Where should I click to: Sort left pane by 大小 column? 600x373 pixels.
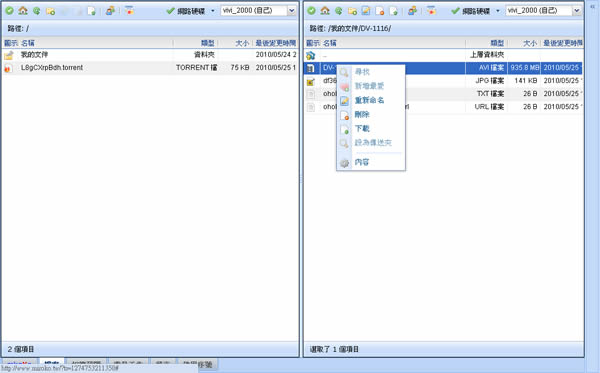click(x=242, y=43)
